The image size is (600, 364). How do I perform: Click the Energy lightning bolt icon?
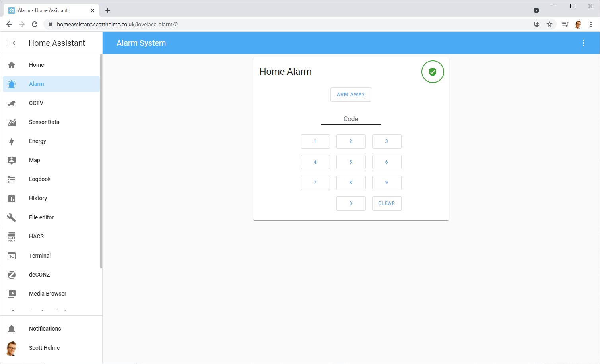tap(12, 141)
